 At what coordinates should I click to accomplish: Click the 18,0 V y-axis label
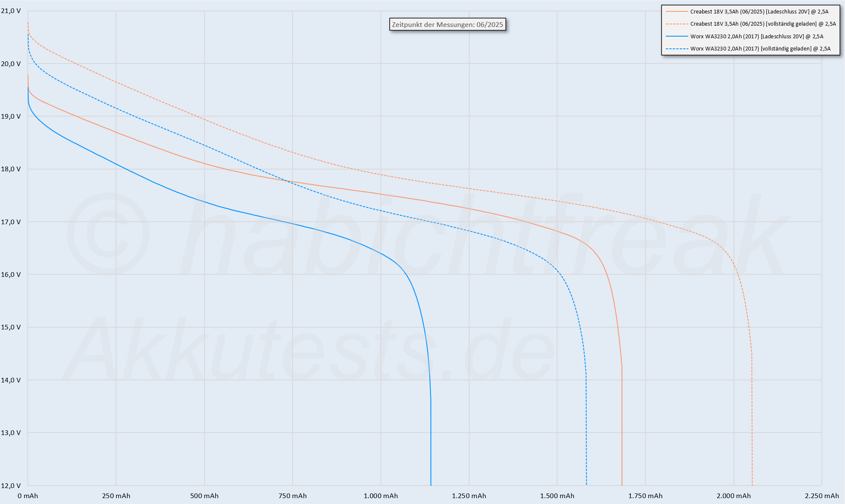pos(11,169)
